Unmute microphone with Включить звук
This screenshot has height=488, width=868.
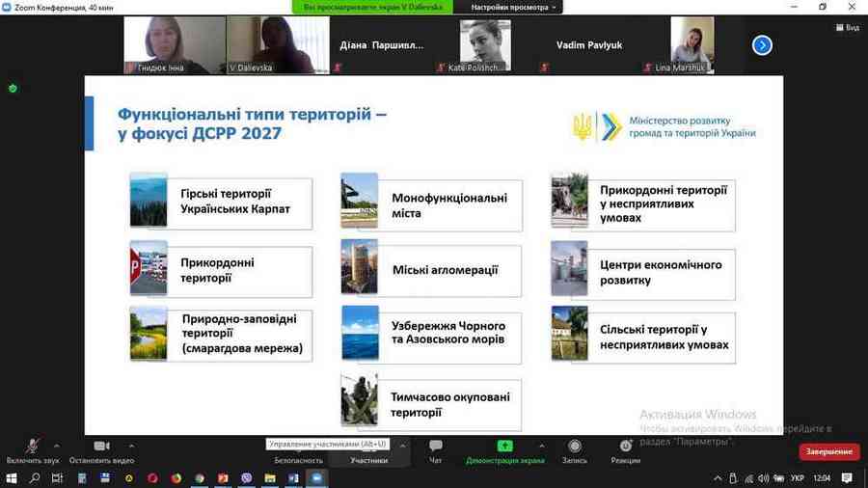pyautogui.click(x=33, y=450)
